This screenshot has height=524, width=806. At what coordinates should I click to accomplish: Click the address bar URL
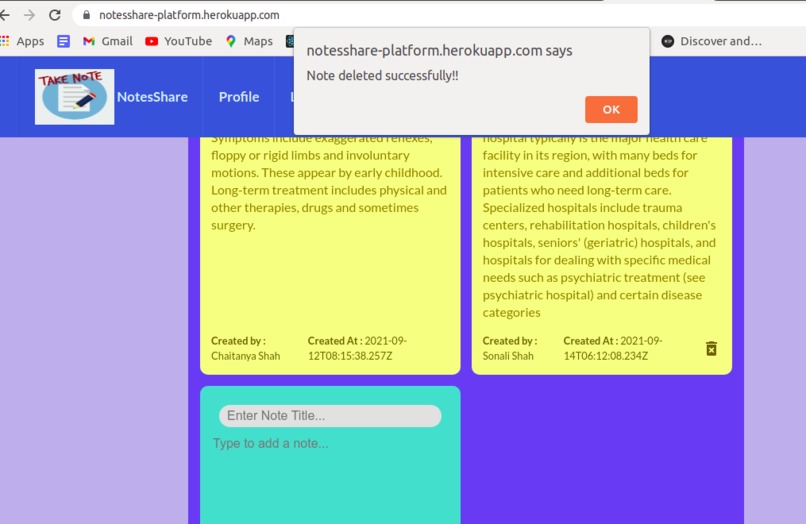tap(189, 15)
